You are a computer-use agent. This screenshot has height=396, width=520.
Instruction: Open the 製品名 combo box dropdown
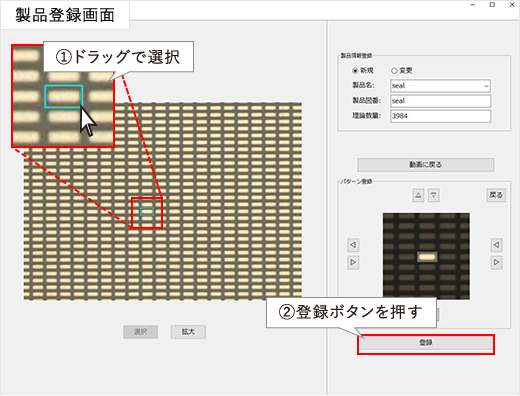click(x=486, y=86)
